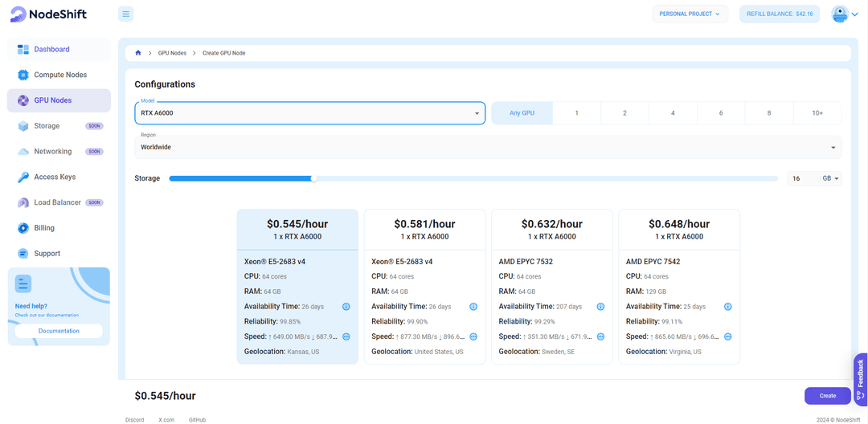Select GPU count 1

(x=577, y=112)
